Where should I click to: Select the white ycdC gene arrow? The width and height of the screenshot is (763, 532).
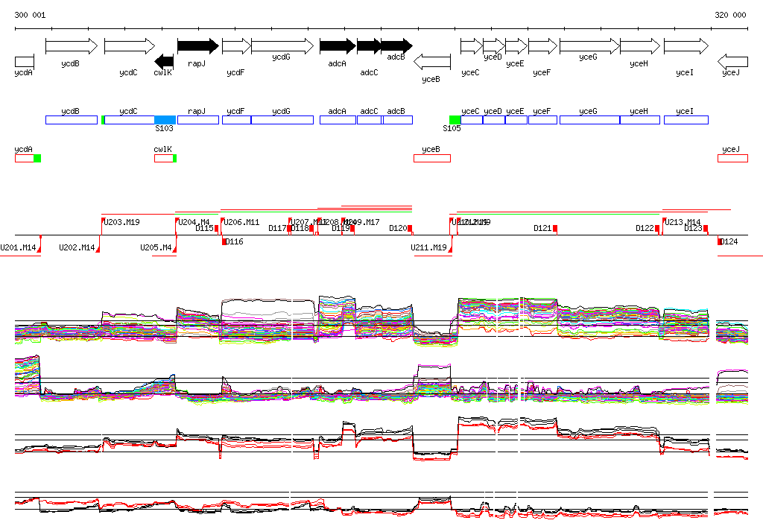pos(130,46)
